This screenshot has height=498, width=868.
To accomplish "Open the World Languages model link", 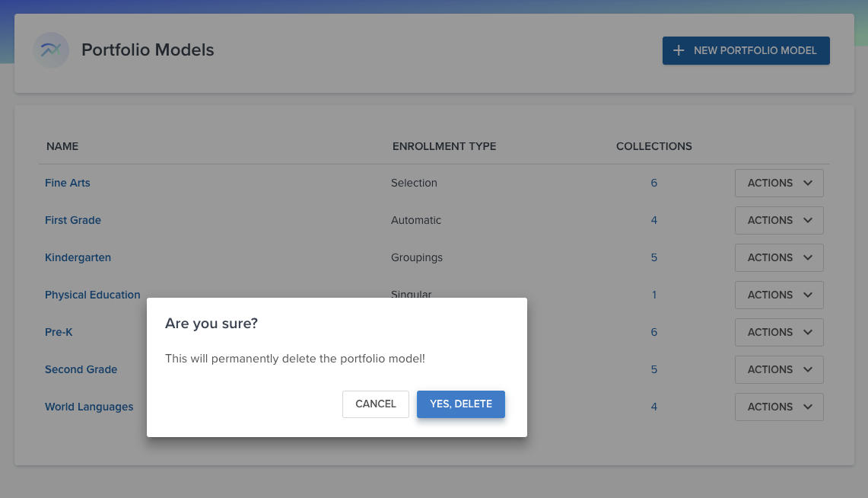I will [x=89, y=407].
